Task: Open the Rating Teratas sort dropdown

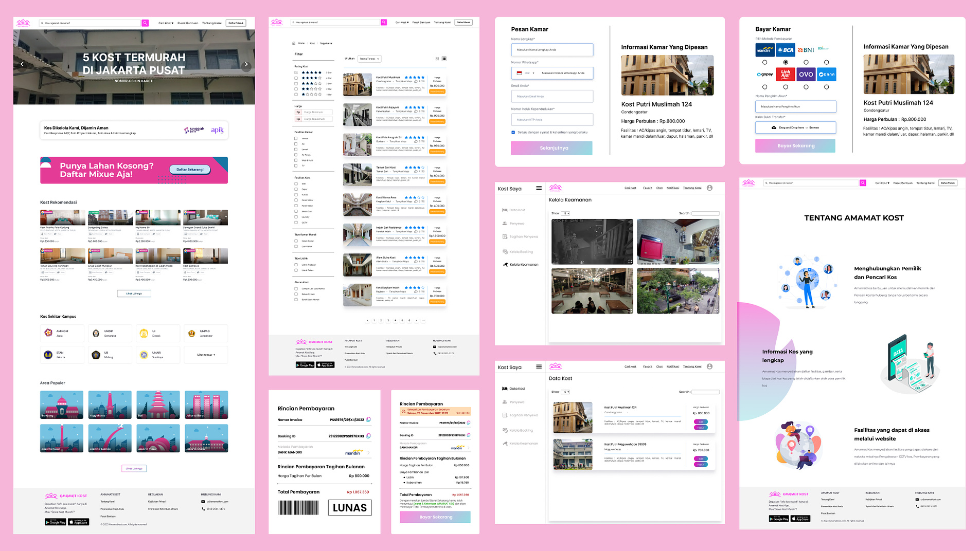Action: [369, 59]
